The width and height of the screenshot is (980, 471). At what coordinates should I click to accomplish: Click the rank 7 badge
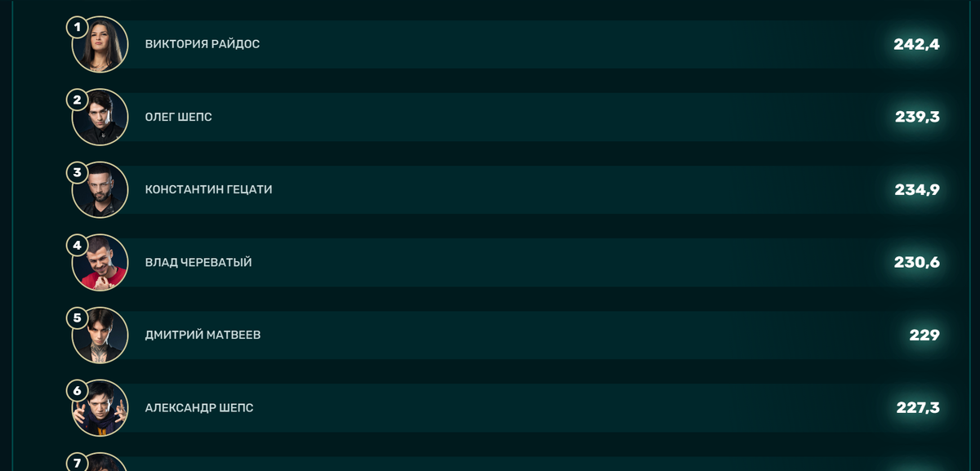click(x=78, y=463)
